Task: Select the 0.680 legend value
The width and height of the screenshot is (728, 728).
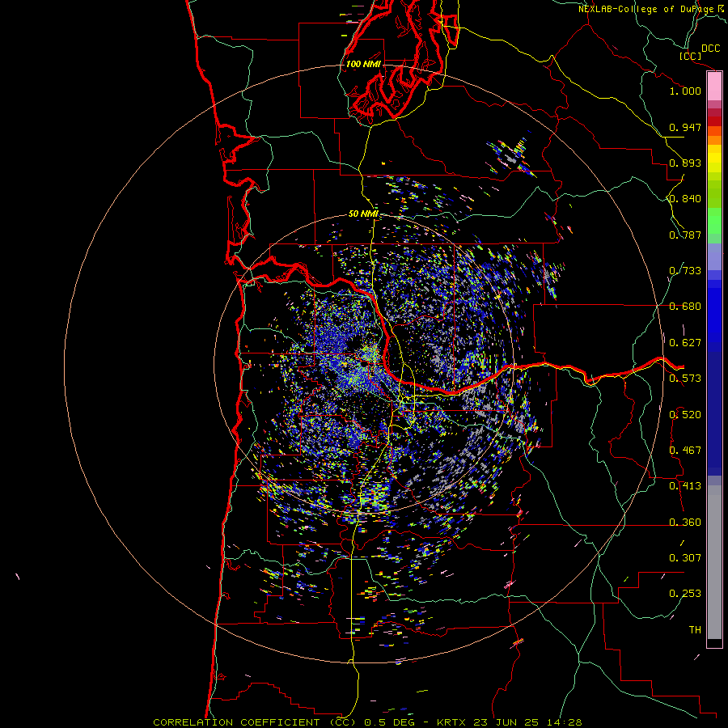Action: tap(685, 307)
